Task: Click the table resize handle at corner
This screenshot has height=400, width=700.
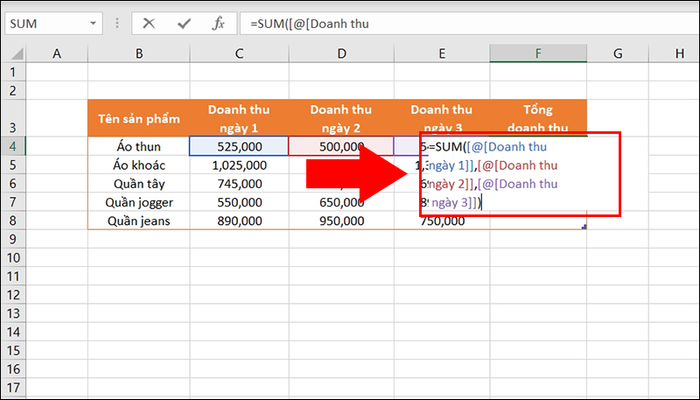Action: click(x=584, y=227)
